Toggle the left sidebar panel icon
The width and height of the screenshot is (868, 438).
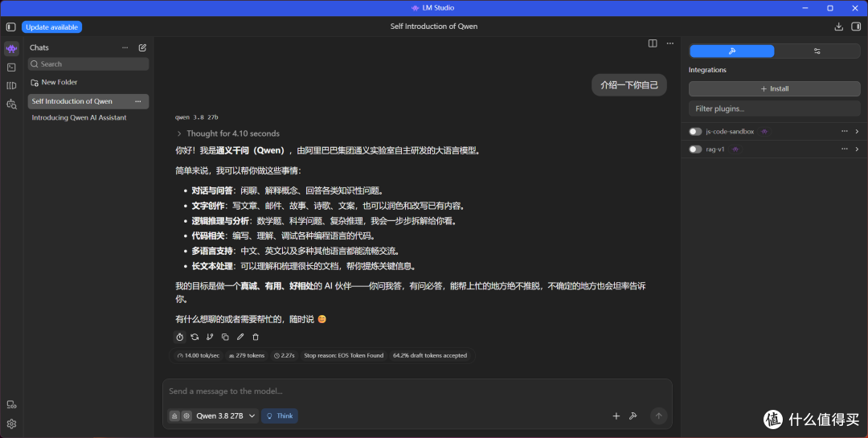click(x=11, y=27)
